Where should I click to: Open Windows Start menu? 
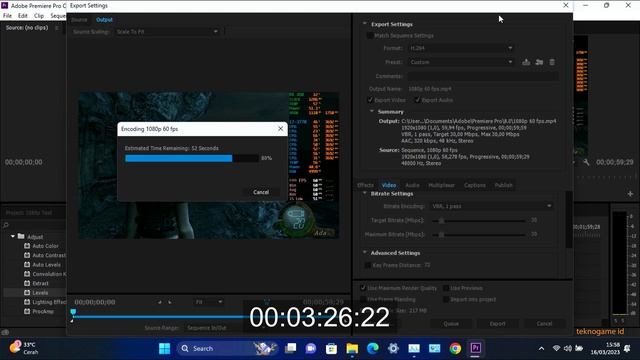(164, 348)
